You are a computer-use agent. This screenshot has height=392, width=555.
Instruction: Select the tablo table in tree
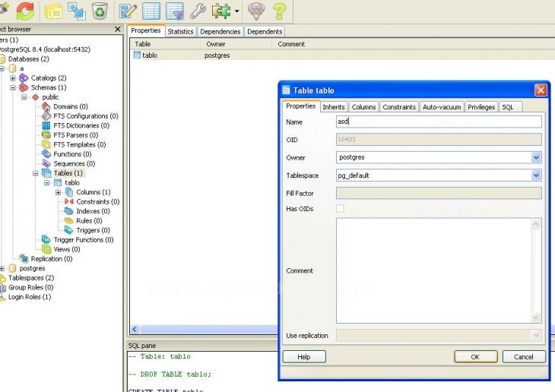[72, 182]
